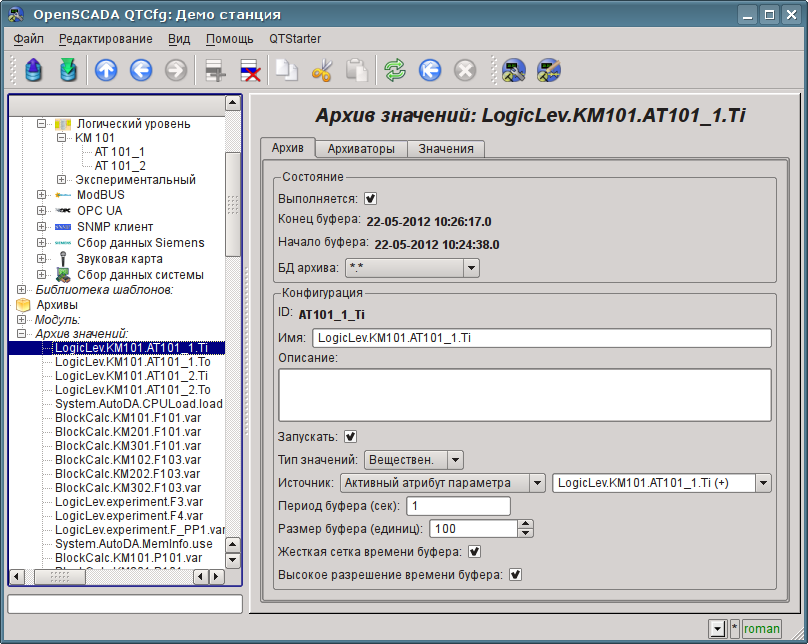Screen dimensions: 808x644
Task: Click the roman user button in status bar
Action: pyautogui.click(x=761, y=628)
